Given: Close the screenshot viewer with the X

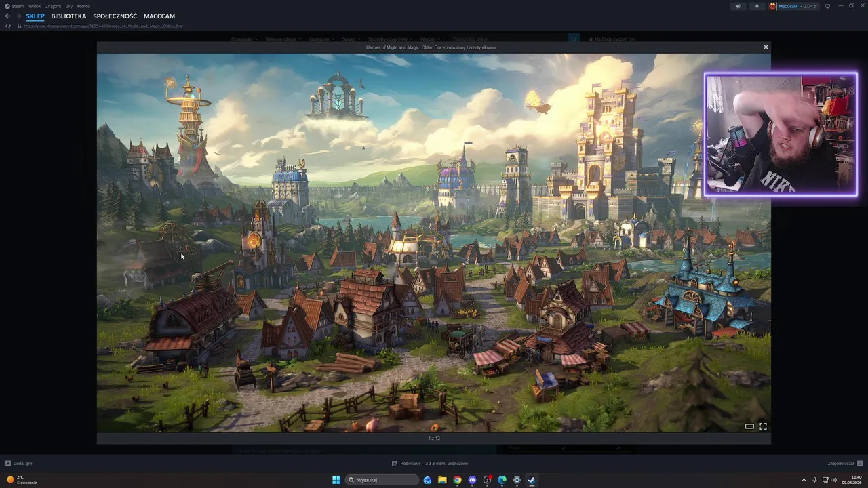Looking at the screenshot, I should point(766,47).
